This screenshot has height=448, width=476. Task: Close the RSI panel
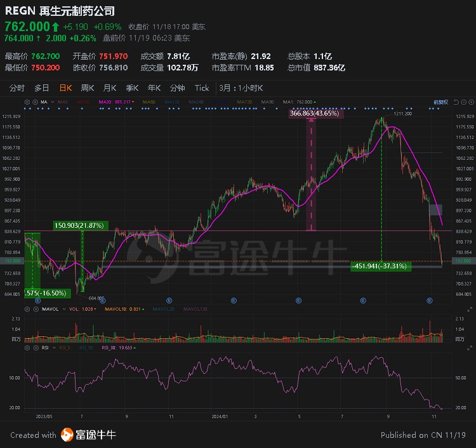coord(36,348)
